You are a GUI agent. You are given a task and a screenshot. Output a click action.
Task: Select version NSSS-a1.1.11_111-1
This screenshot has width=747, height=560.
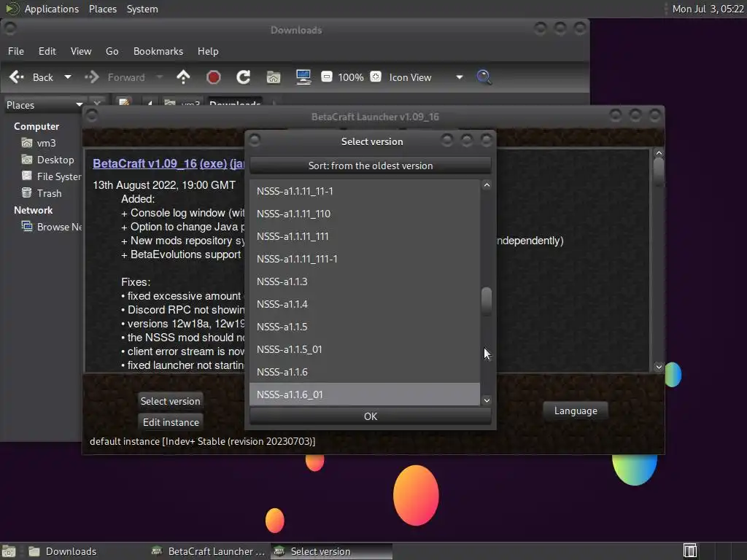365,259
